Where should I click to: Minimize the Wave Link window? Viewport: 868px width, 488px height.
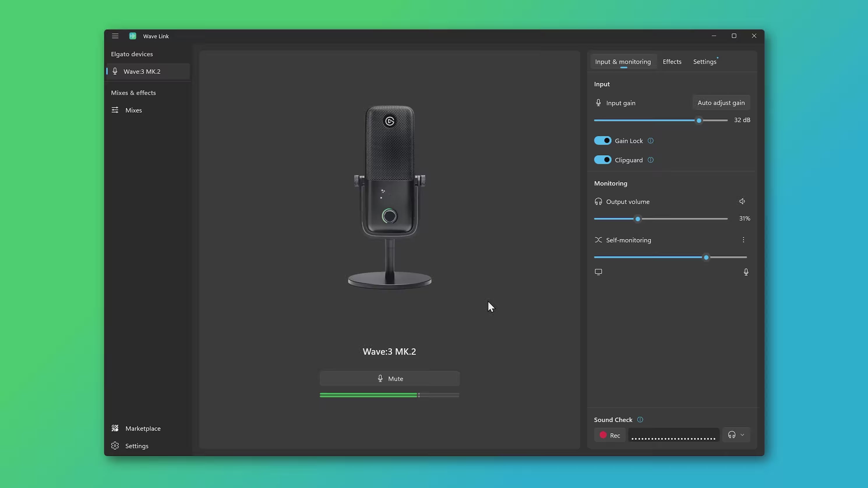[714, 36]
